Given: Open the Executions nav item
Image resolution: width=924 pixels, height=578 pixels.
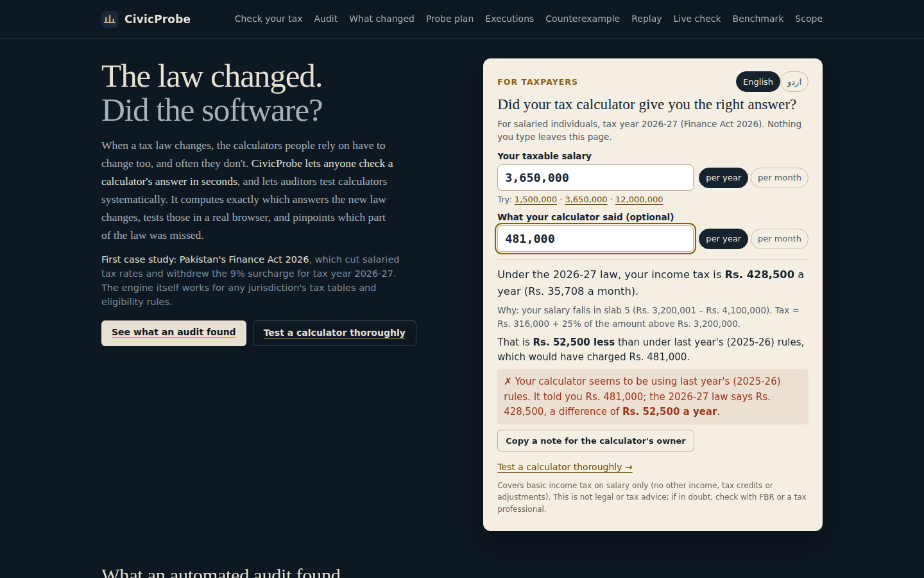Looking at the screenshot, I should point(509,19).
